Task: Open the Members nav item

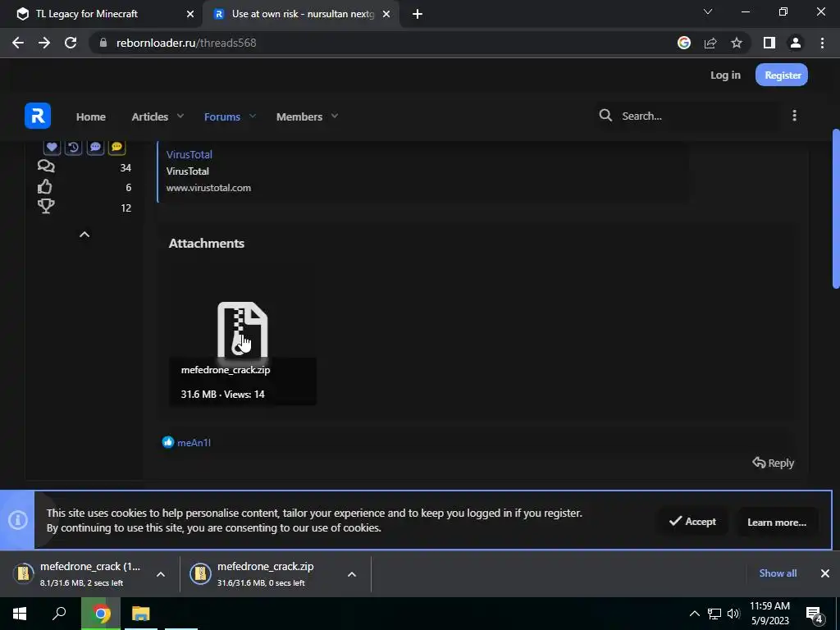Action: pyautogui.click(x=299, y=116)
